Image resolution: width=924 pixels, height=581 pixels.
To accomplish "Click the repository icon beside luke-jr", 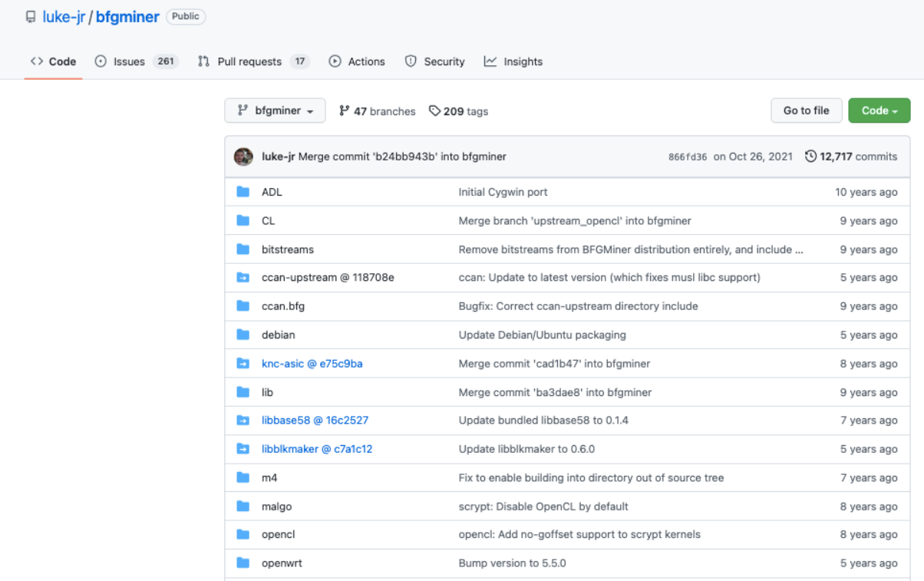I will pyautogui.click(x=31, y=17).
